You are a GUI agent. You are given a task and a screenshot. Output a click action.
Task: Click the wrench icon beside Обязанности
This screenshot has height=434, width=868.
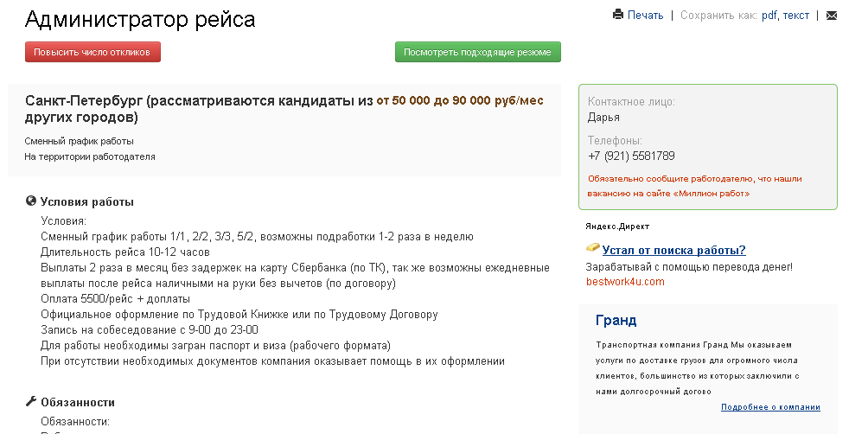click(31, 401)
